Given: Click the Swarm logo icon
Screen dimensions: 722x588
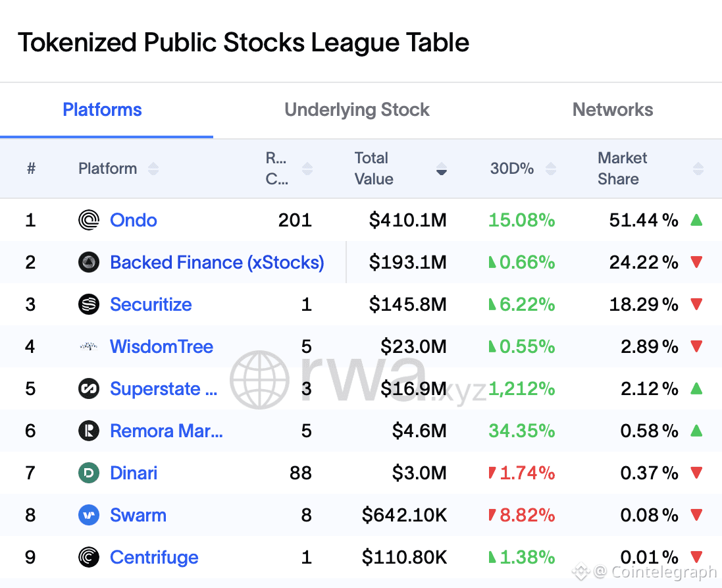Looking at the screenshot, I should pyautogui.click(x=89, y=515).
